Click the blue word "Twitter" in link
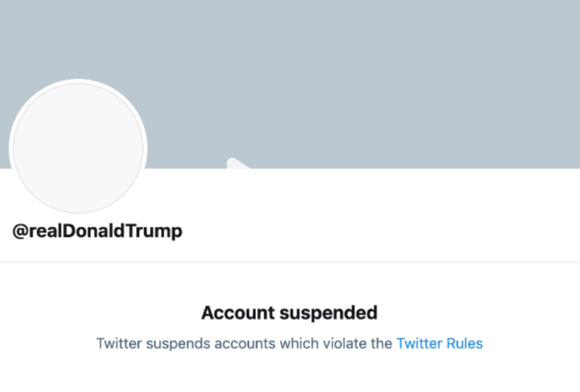This screenshot has width=580, height=392. pos(417,343)
